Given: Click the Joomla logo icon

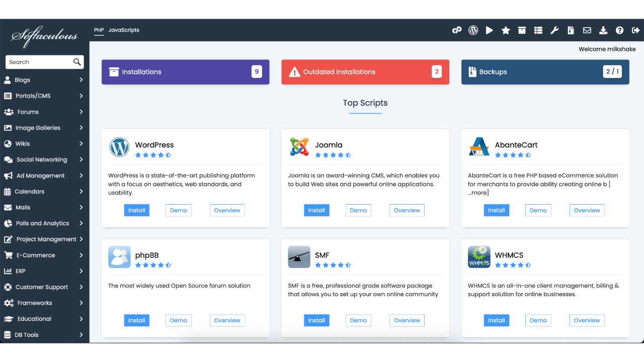Looking at the screenshot, I should coord(299,147).
